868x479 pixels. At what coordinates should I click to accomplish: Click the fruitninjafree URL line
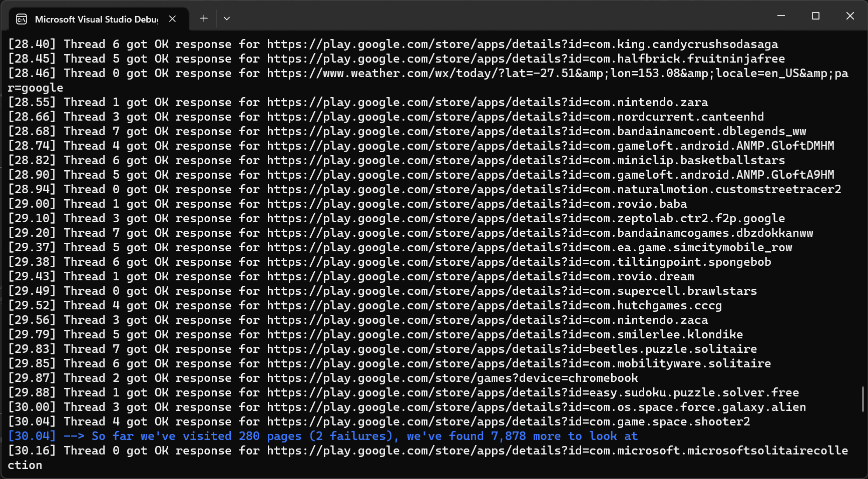coord(396,59)
